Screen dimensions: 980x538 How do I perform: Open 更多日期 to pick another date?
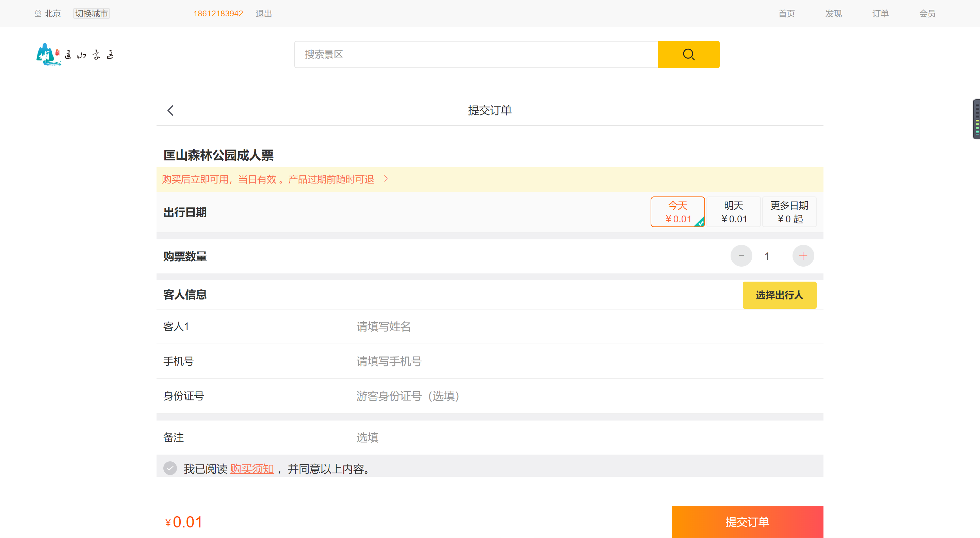click(789, 212)
